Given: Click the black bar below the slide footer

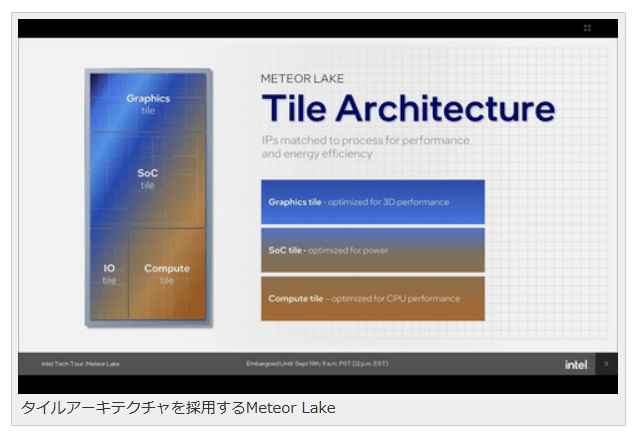Looking at the screenshot, I should [x=316, y=384].
